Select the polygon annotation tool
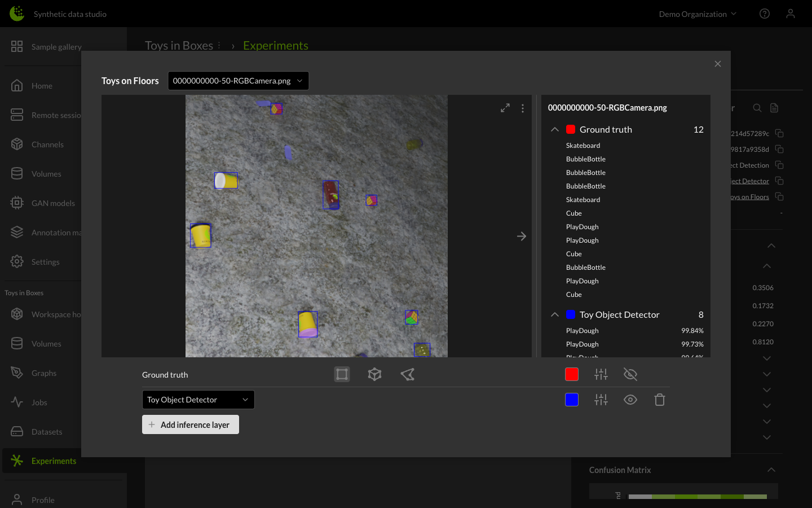Image resolution: width=812 pixels, height=508 pixels. coord(407,374)
